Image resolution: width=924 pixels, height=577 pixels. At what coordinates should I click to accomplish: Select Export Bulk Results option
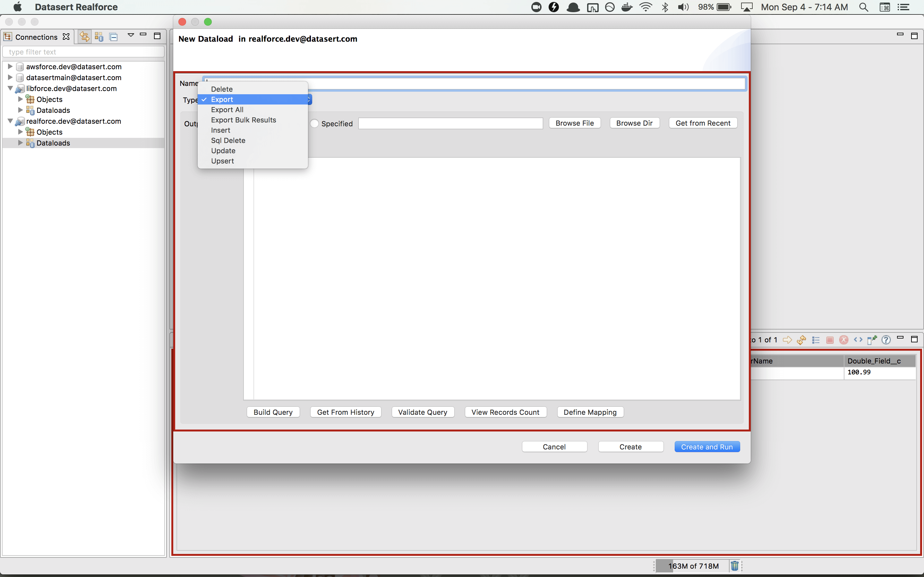(x=243, y=120)
